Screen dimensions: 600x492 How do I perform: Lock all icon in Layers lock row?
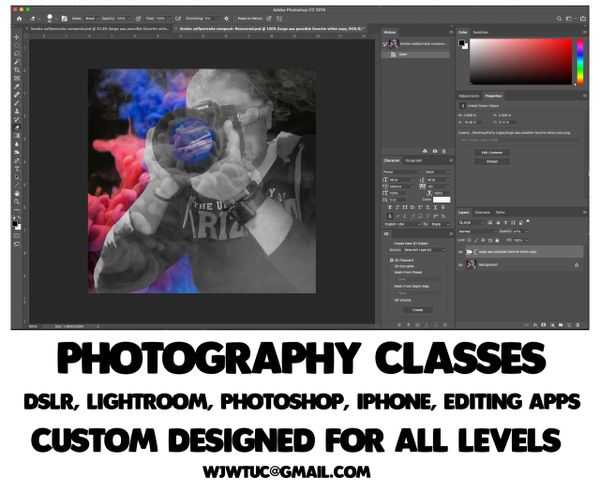coord(497,240)
